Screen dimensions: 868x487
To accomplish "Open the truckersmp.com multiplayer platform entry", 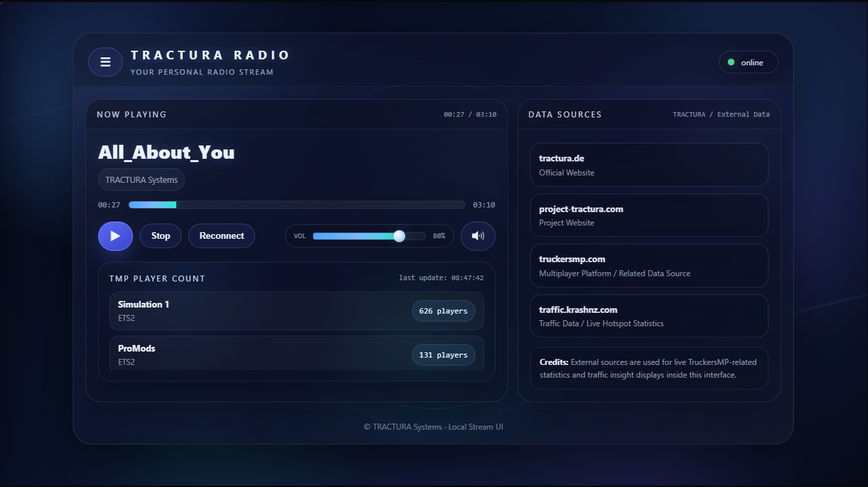I will tap(648, 265).
